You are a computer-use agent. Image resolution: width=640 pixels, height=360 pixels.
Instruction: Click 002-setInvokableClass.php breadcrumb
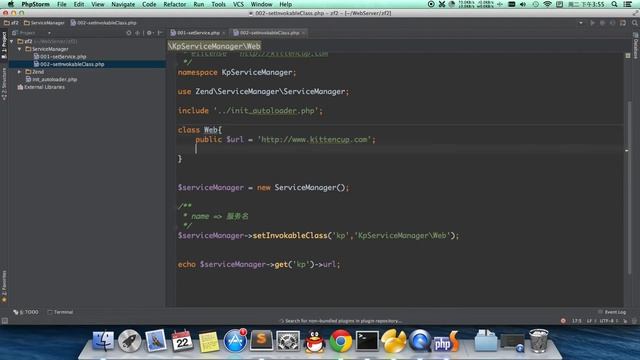pyautogui.click(x=103, y=23)
